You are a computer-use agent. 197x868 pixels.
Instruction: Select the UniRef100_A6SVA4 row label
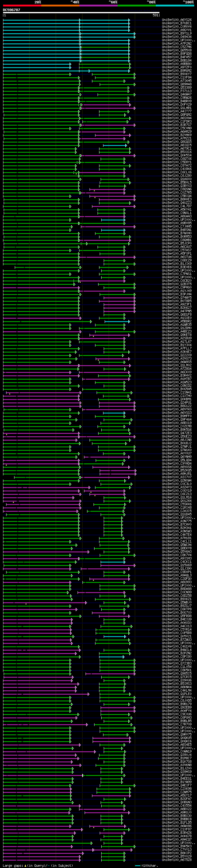pyautogui.click(x=177, y=118)
